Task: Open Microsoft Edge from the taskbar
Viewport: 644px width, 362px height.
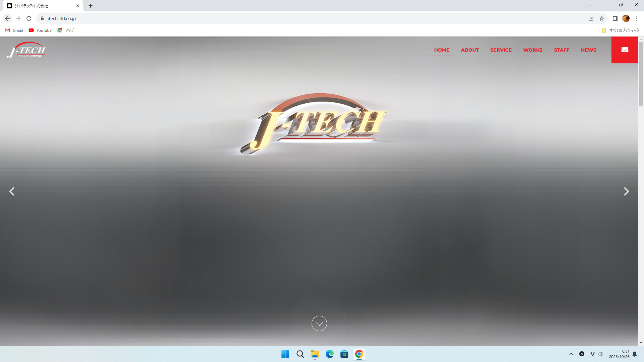Action: (x=329, y=354)
